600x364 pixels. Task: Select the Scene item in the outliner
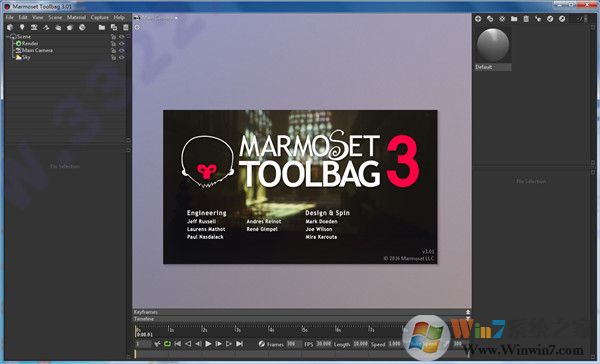tap(24, 37)
